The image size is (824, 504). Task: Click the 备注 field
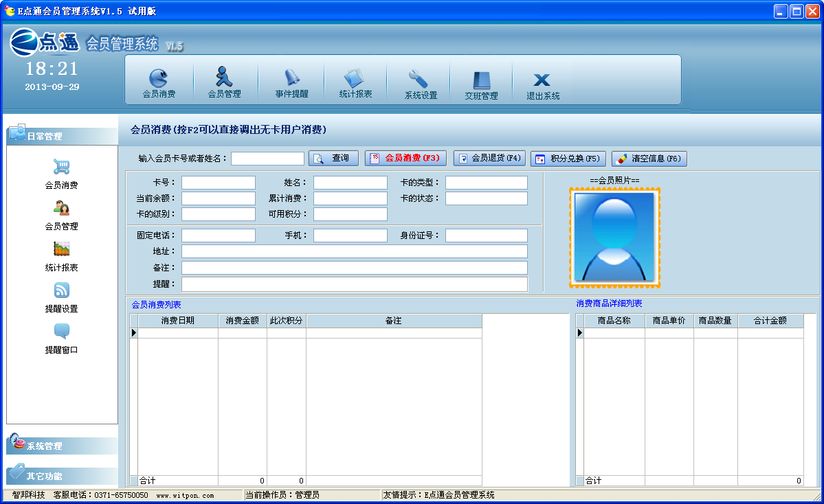pos(355,268)
